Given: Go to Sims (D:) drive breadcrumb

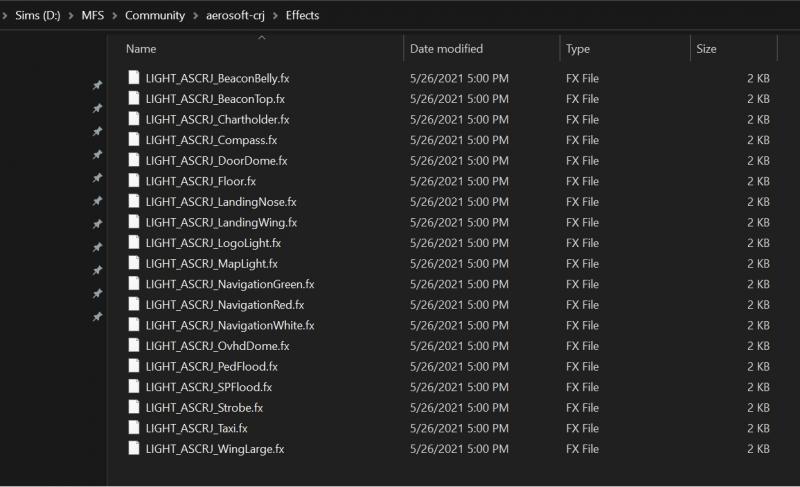Looking at the screenshot, I should pyautogui.click(x=39, y=15).
